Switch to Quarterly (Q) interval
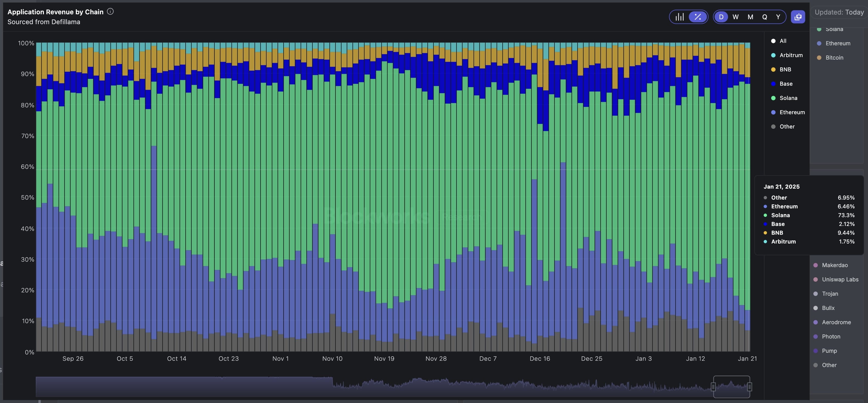The height and width of the screenshot is (403, 868). (765, 17)
